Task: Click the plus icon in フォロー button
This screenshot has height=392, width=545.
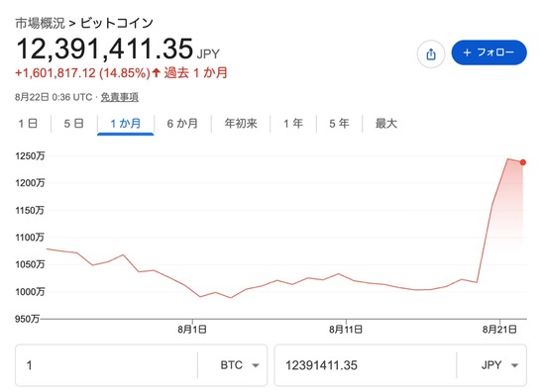Action: (467, 52)
